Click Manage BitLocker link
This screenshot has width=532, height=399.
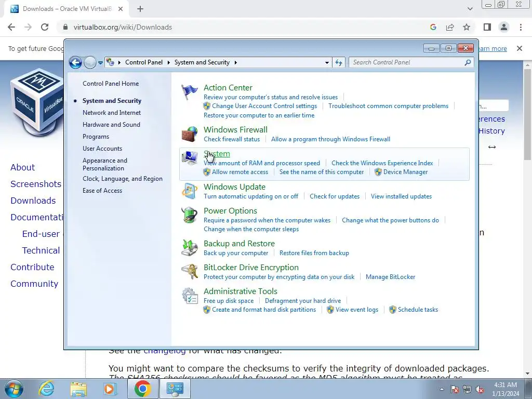[390, 277]
